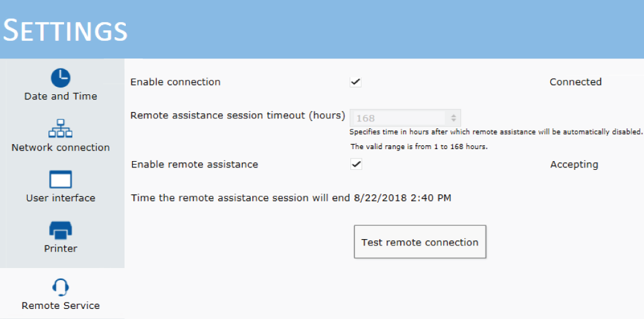Click the Connected status text
The image size is (644, 319).
[x=575, y=82]
